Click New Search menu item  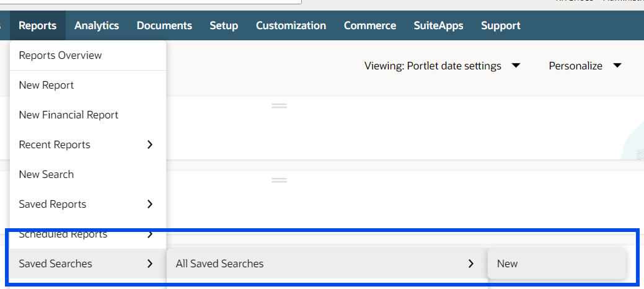pyautogui.click(x=46, y=174)
